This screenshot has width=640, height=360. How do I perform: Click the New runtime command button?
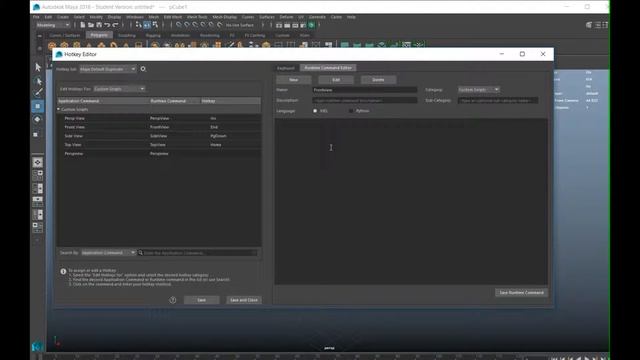(x=293, y=80)
